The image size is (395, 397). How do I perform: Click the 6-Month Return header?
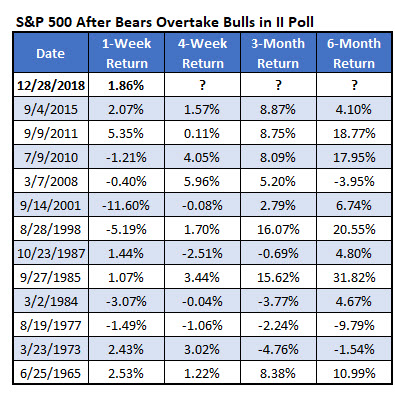pyautogui.click(x=354, y=53)
